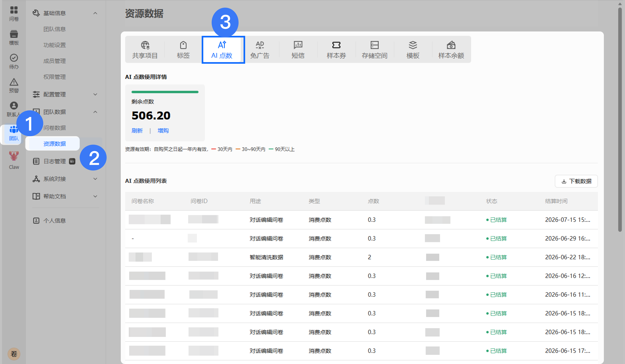Click the AD icon of 免广告
Viewport: 625px width, 364px height.
tap(260, 45)
